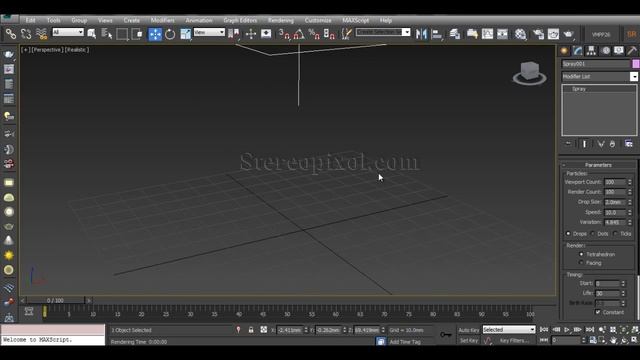Click the time slider showing 0 / 100
Image resolution: width=640 pixels, height=360 pixels.
pos(55,300)
